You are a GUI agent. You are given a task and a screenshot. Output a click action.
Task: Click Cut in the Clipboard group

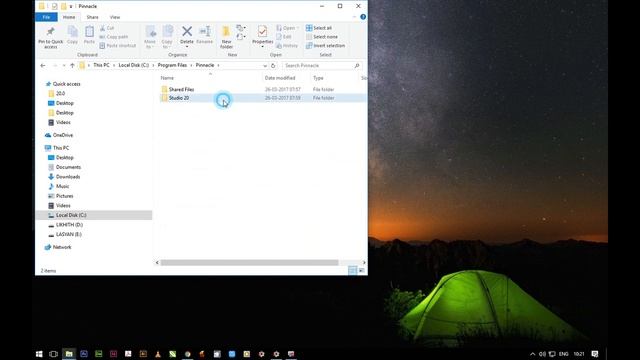pyautogui.click(x=107, y=28)
